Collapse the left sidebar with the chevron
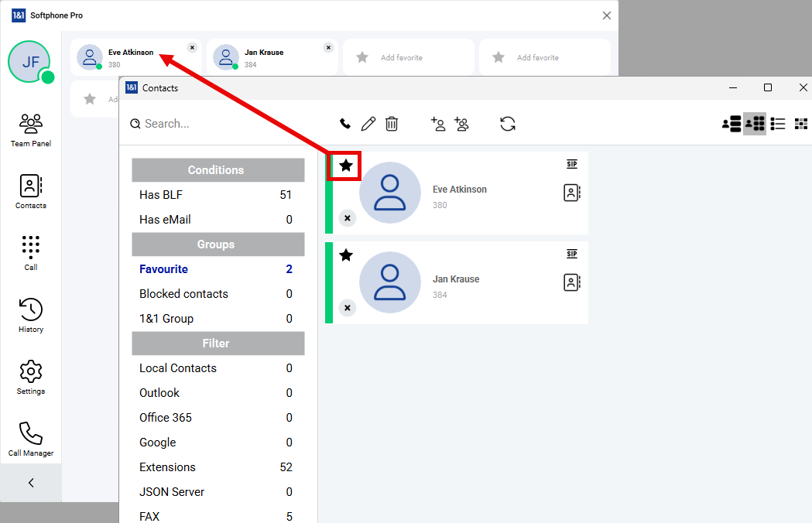Viewport: 812px width, 523px height. 31,483
